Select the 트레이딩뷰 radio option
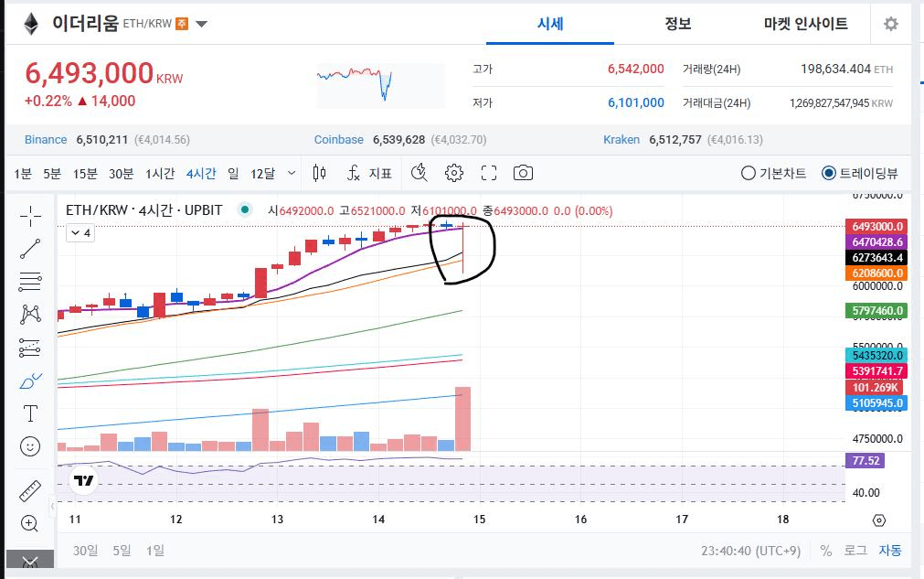 click(x=860, y=174)
